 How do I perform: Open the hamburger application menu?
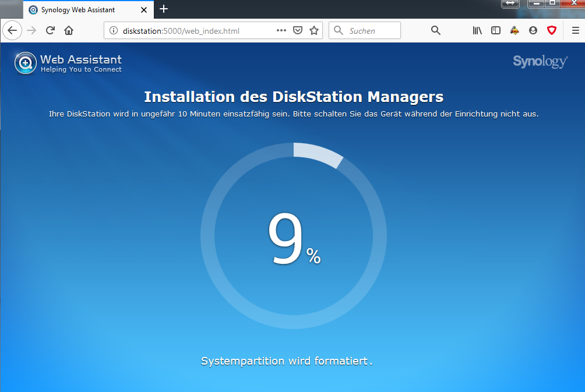[576, 31]
